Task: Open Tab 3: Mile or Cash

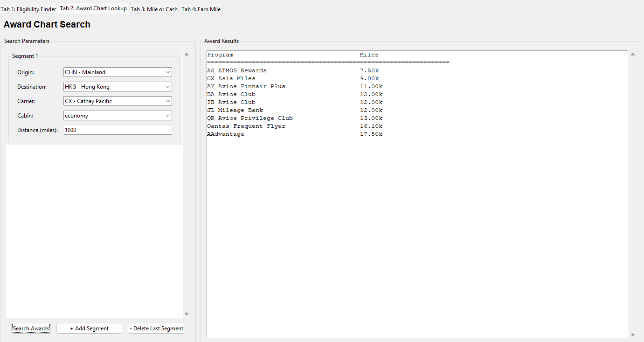Action: 154,9
